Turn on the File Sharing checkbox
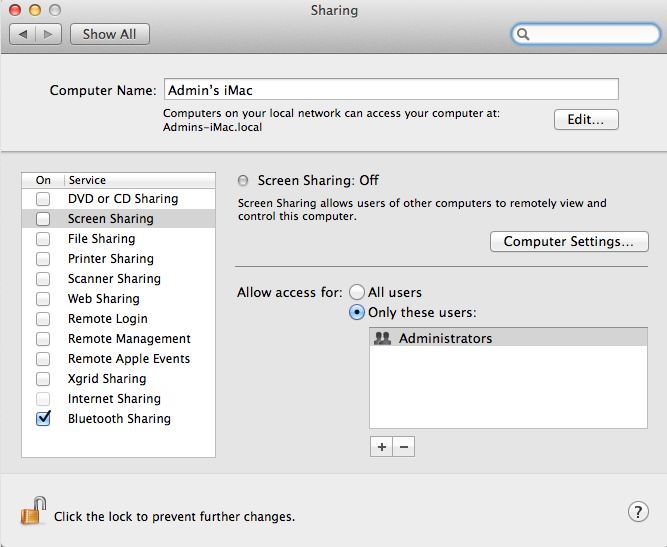The image size is (667, 547). point(43,239)
